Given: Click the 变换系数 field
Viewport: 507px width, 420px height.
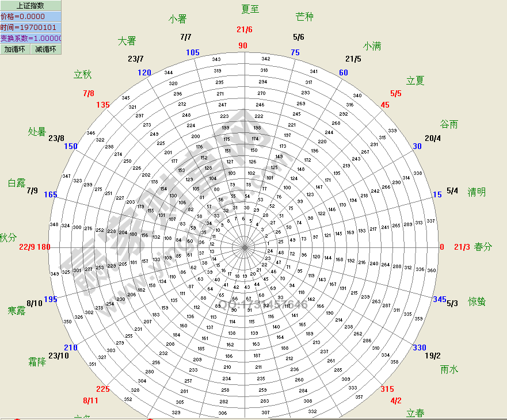Looking at the screenshot, I should click(x=31, y=38).
